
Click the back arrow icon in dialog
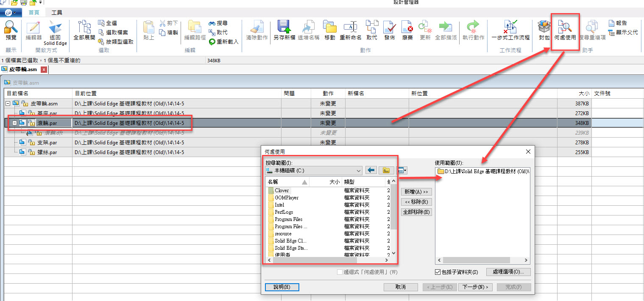371,170
